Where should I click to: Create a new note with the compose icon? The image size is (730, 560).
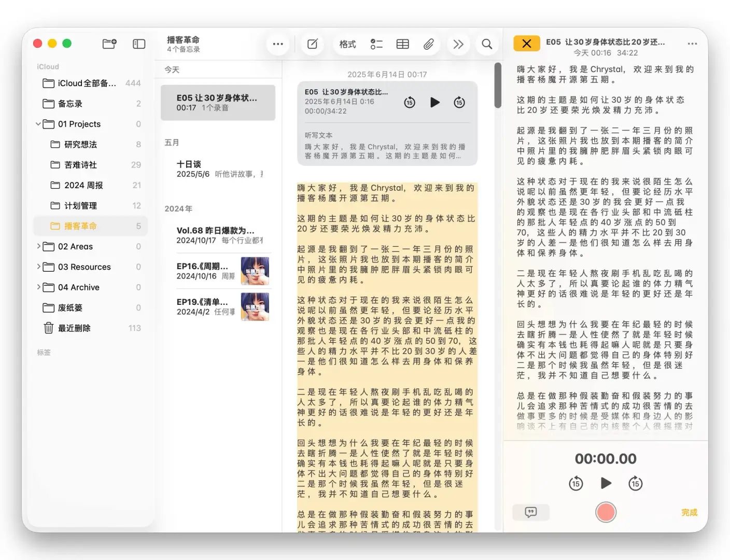tap(312, 44)
